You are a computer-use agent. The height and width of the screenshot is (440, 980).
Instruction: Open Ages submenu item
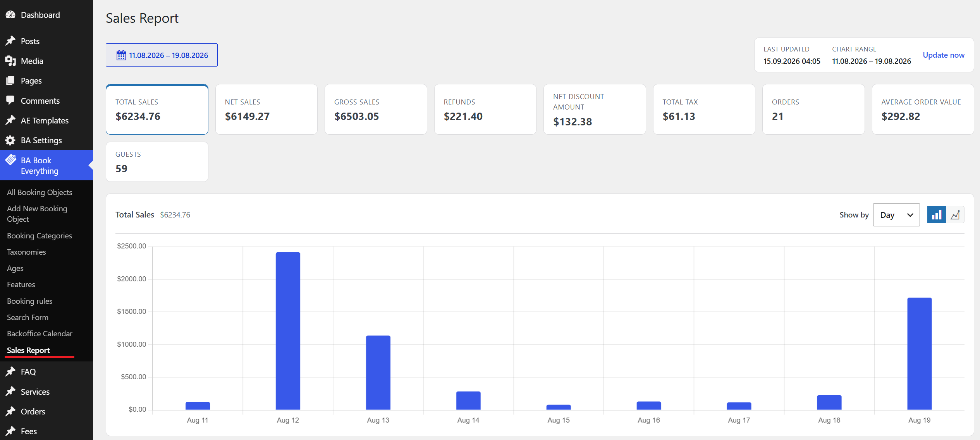coord(15,268)
